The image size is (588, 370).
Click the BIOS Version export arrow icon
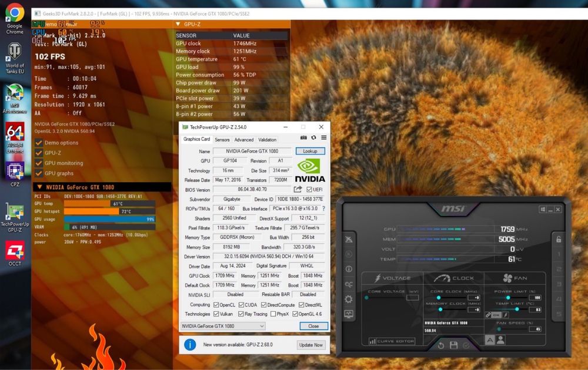coord(298,190)
